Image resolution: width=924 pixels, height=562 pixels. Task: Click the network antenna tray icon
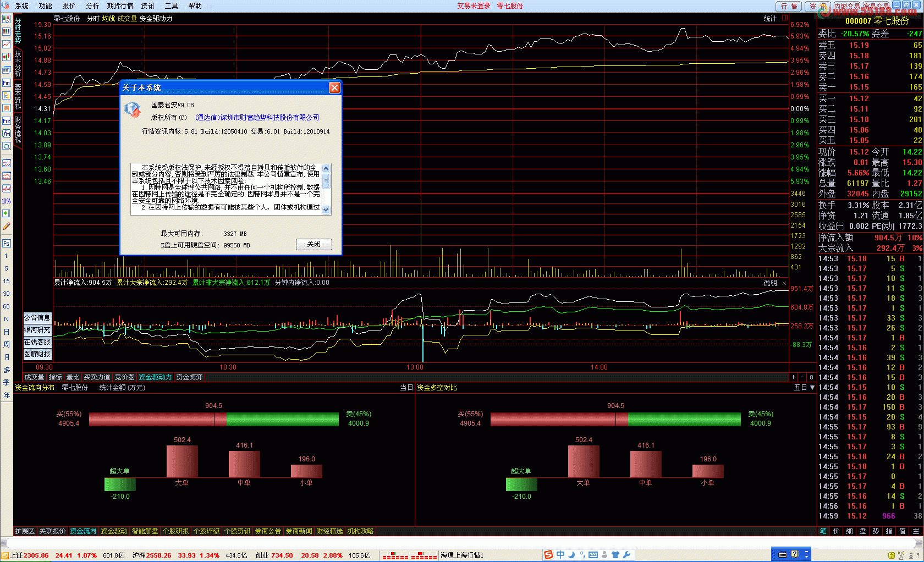pos(901,556)
